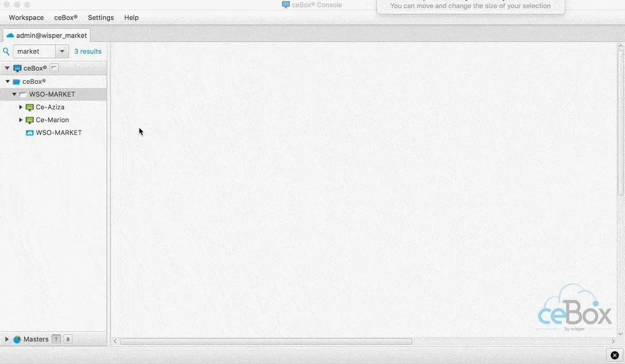
Task: Collapse the ceBox® blue folder node
Action: [x=7, y=82]
